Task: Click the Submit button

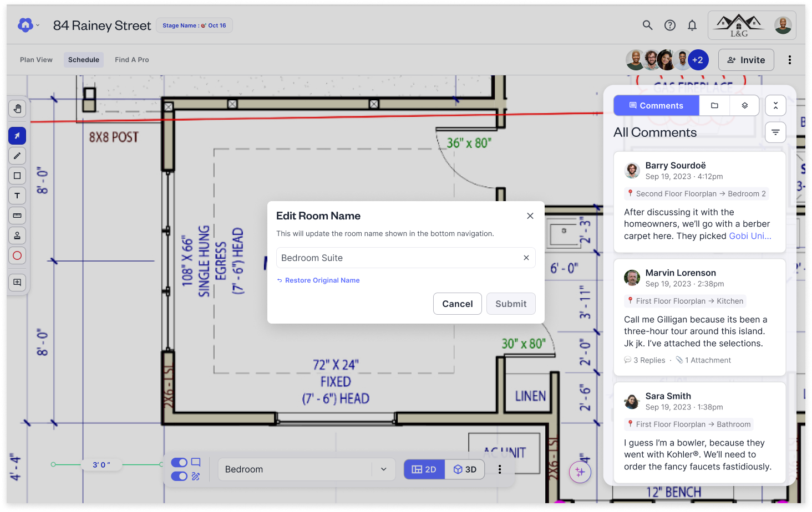Action: tap(511, 304)
